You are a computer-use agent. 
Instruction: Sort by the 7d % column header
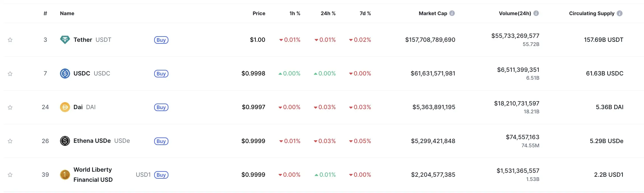(365, 13)
